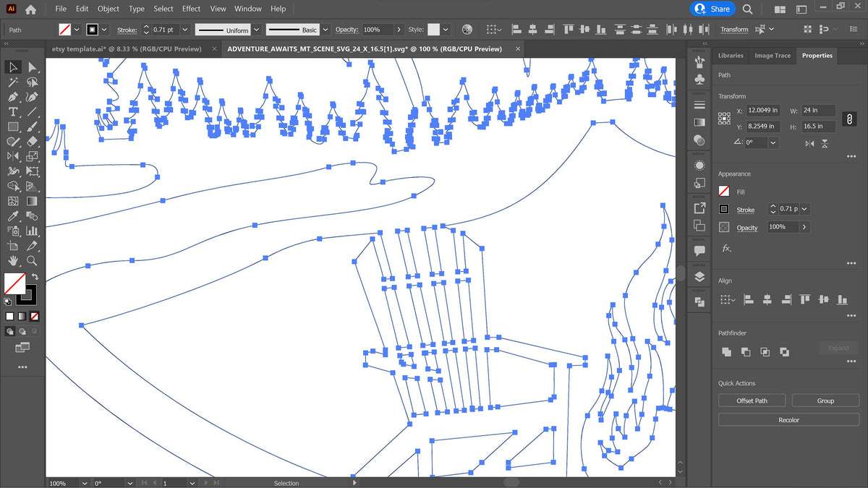Open the zoom level dropdown at 100%
This screenshot has height=488, width=868.
[x=85, y=483]
